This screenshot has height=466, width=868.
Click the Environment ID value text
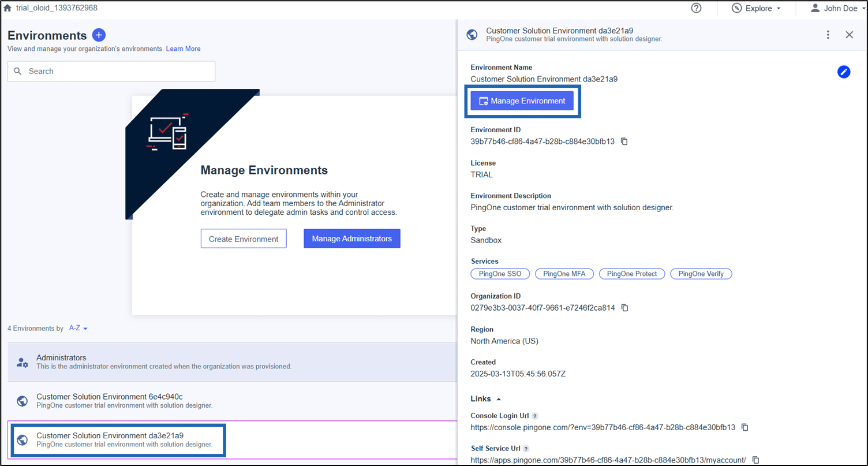point(542,141)
